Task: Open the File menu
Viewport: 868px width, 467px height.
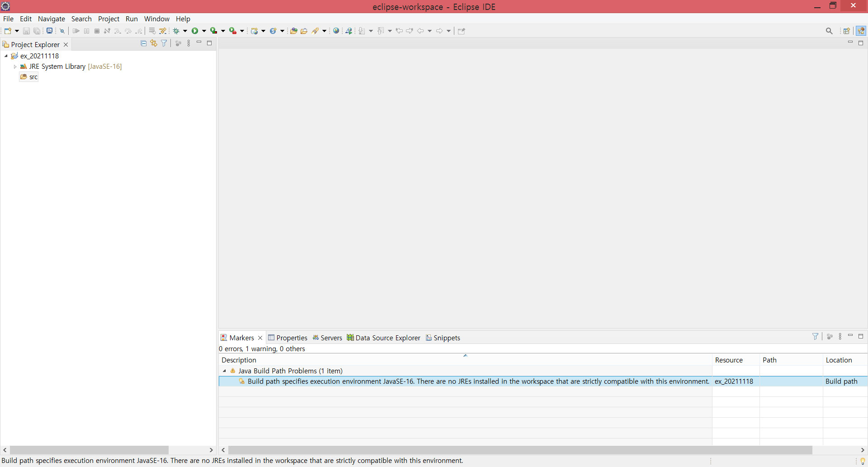Action: pyautogui.click(x=8, y=19)
